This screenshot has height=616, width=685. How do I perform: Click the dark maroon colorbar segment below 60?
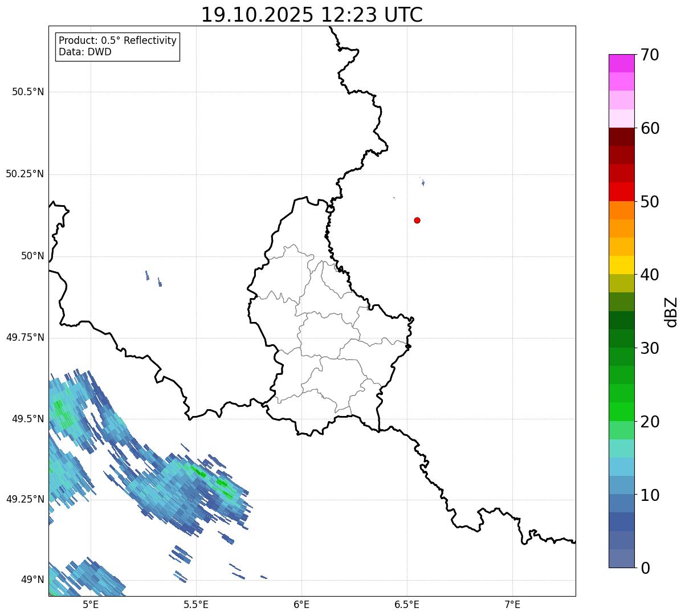pos(621,137)
